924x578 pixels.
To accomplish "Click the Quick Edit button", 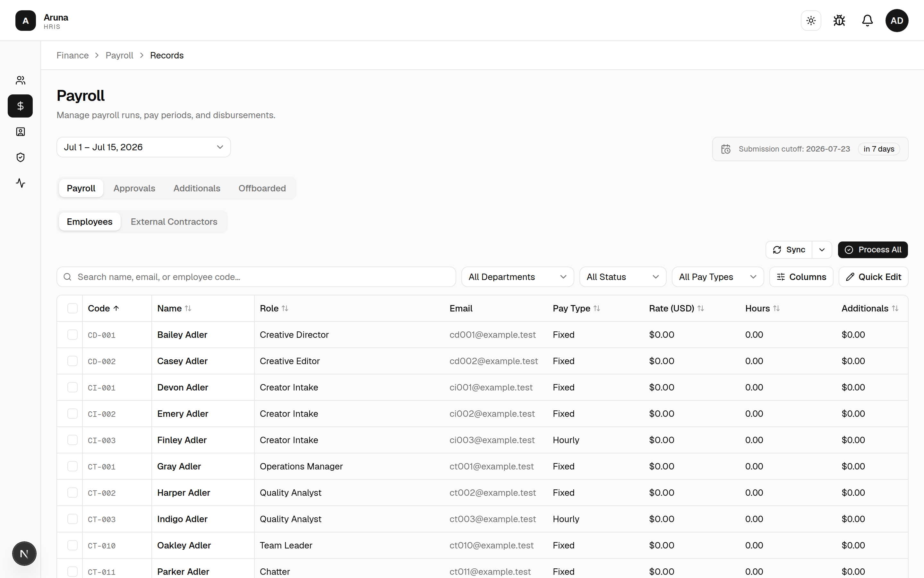I will tap(874, 277).
